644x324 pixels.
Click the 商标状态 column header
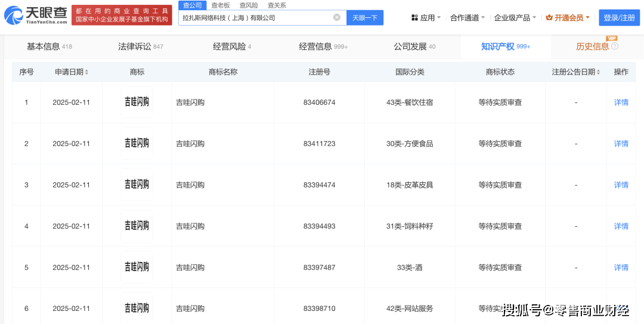pos(500,72)
